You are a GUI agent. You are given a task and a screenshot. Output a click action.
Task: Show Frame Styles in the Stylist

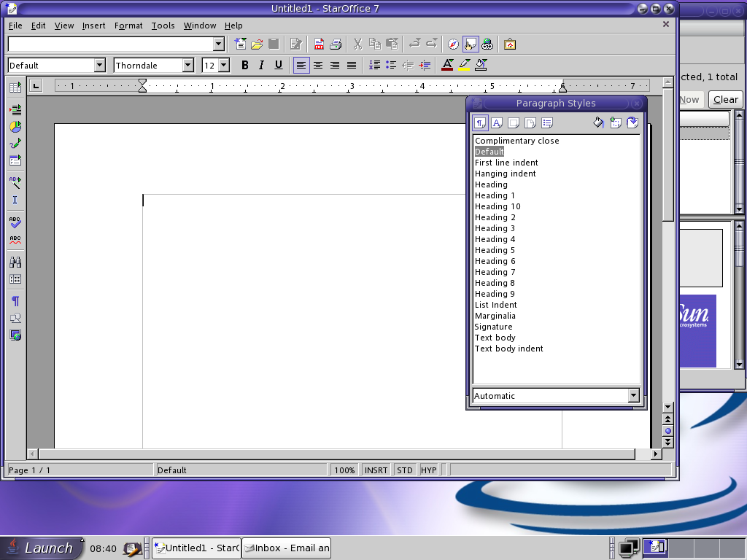pos(514,122)
